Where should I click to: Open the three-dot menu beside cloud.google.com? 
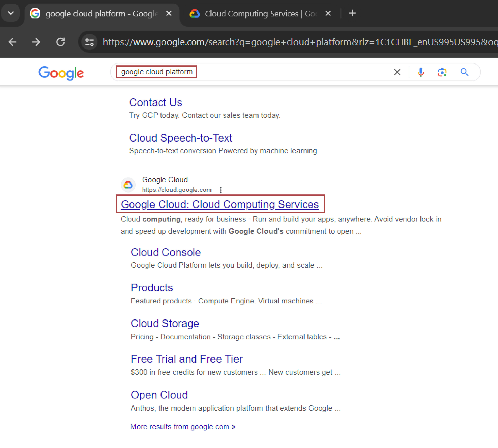coord(221,190)
